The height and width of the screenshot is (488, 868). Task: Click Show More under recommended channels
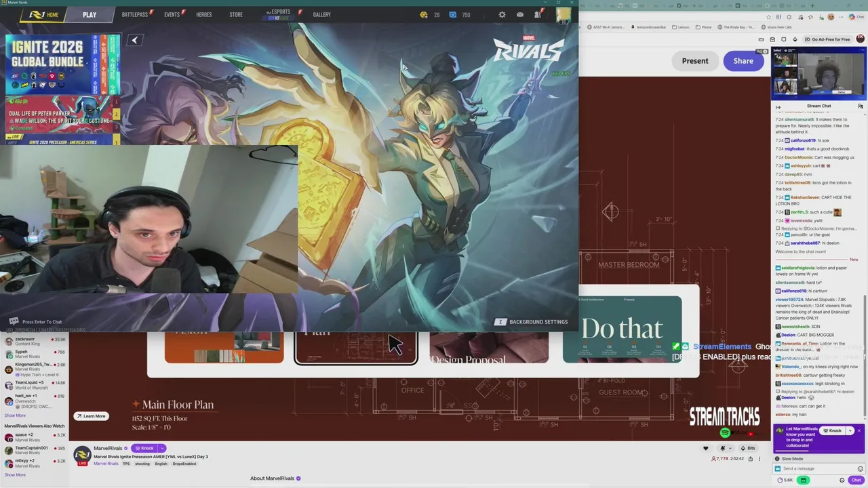click(x=15, y=415)
